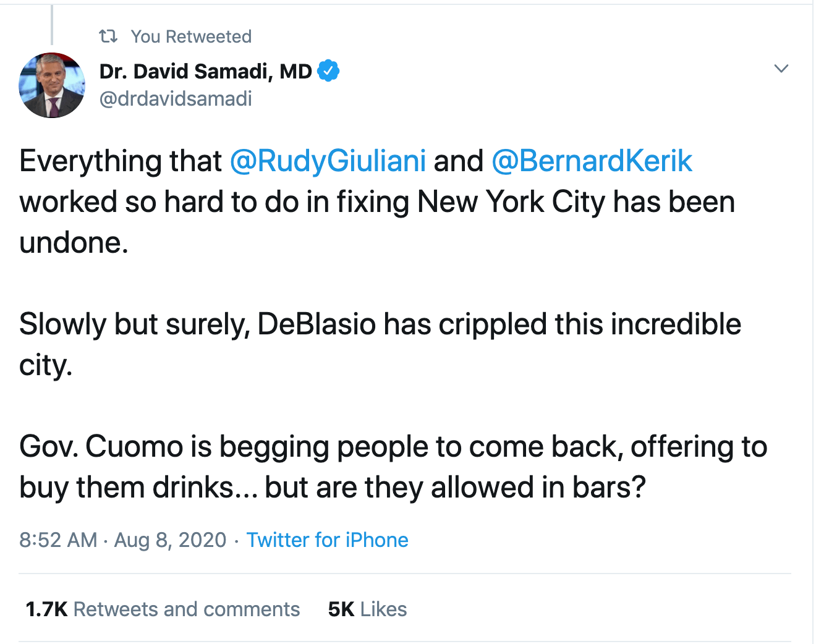Click the Aug 8, 2020 date
816x644 pixels.
pyautogui.click(x=170, y=540)
